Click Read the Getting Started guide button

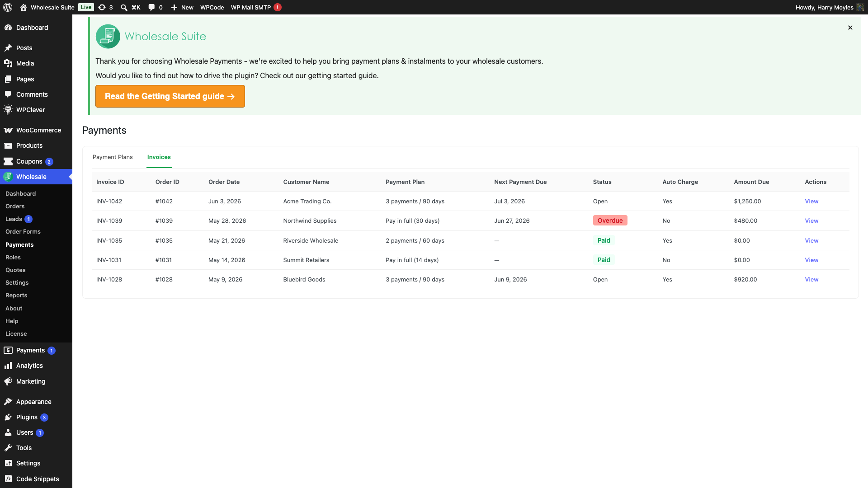click(x=170, y=96)
